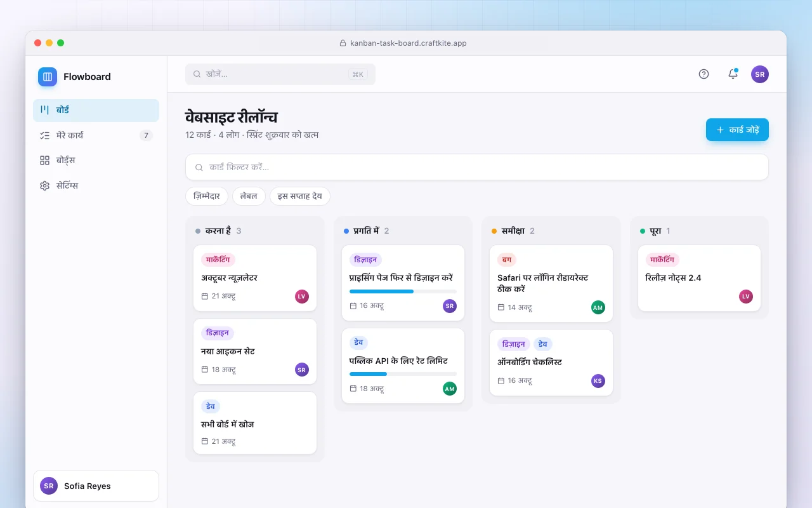Click the कार्ड जोड़ें button
Viewport: 812px width, 508px height.
pyautogui.click(x=737, y=130)
